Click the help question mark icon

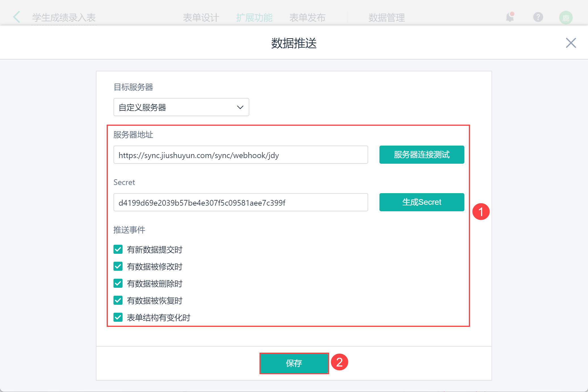[x=538, y=17]
